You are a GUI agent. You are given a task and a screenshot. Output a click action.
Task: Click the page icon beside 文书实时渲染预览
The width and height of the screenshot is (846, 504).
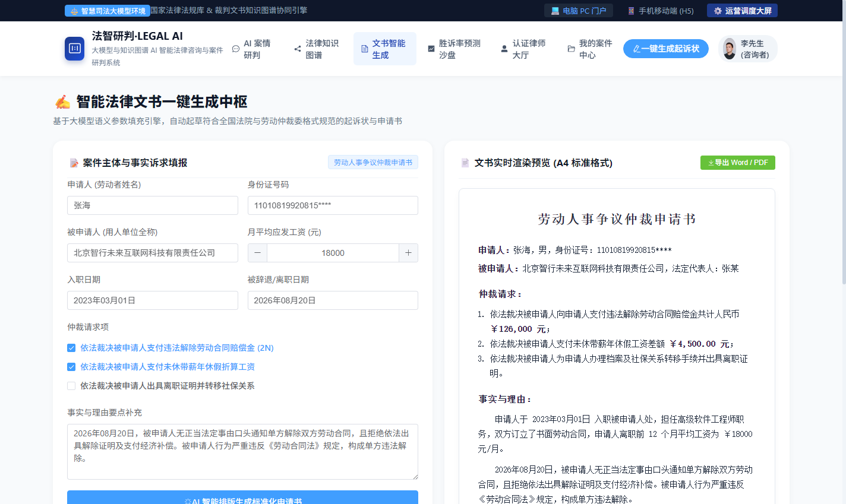pyautogui.click(x=465, y=163)
